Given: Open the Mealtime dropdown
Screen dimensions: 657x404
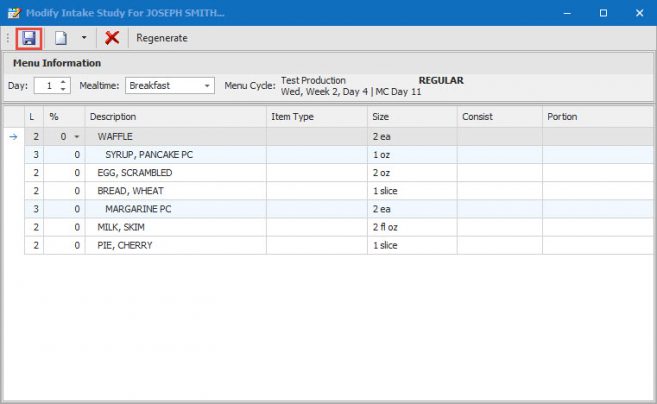Looking at the screenshot, I should [207, 86].
